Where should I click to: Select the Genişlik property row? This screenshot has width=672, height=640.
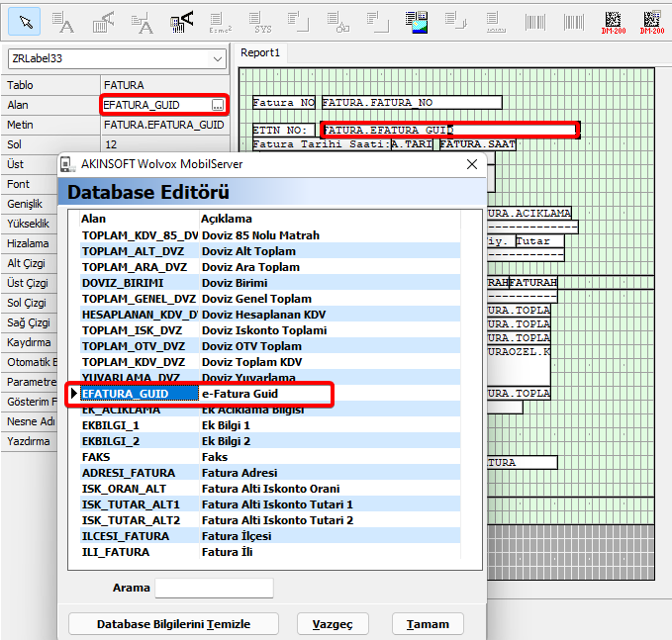(29, 204)
